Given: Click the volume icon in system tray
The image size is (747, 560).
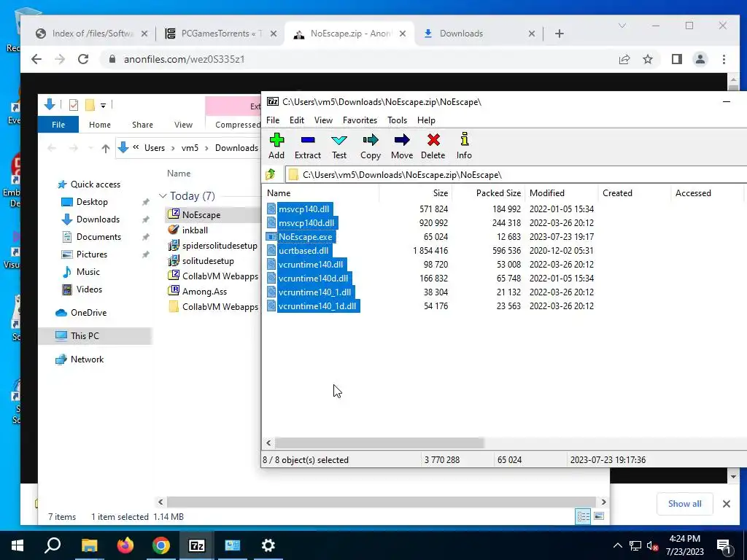Looking at the screenshot, I should (x=653, y=545).
